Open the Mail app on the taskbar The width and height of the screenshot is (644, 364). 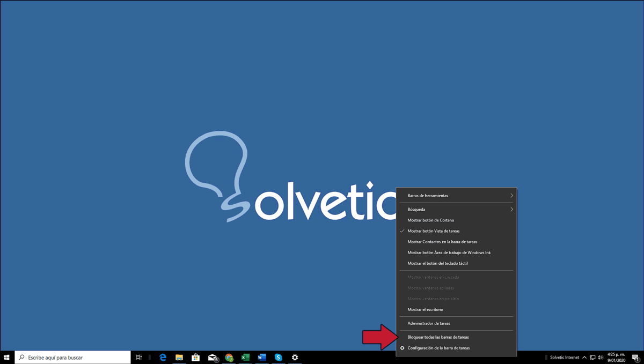tap(213, 357)
